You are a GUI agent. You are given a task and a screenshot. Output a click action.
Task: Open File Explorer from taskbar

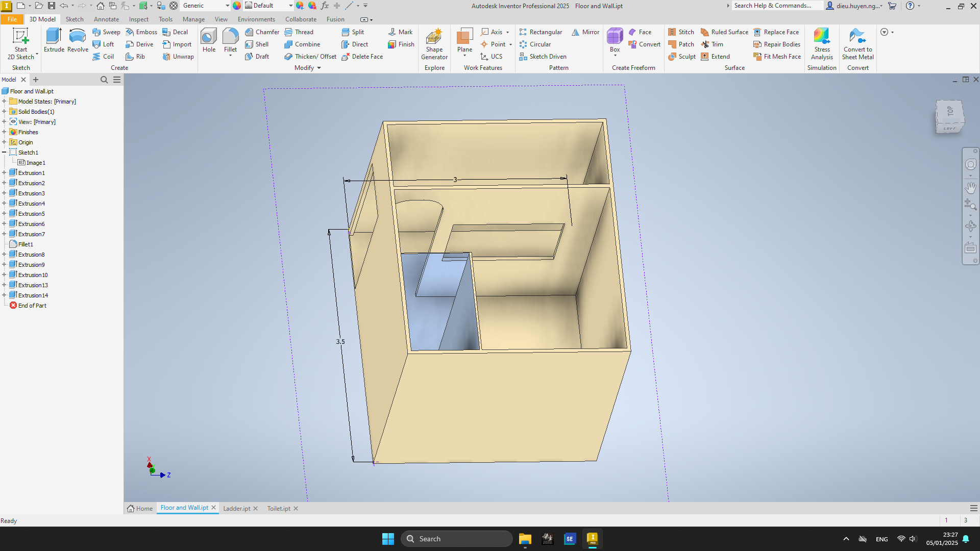[525, 539]
